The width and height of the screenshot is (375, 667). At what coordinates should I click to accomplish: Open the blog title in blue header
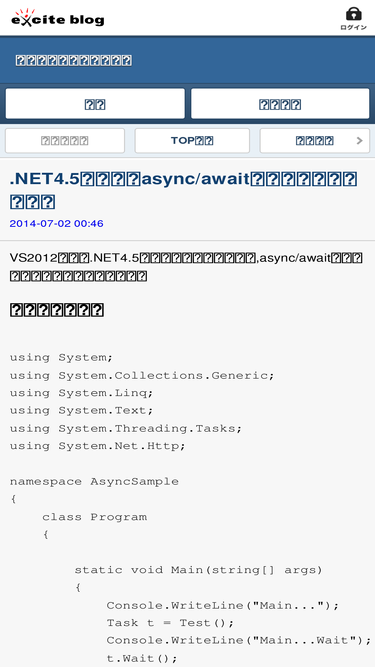pos(74,60)
